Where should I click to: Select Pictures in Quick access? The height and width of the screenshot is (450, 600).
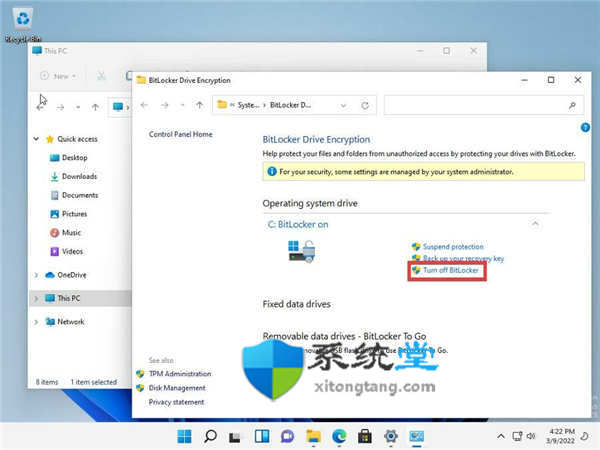[x=75, y=214]
